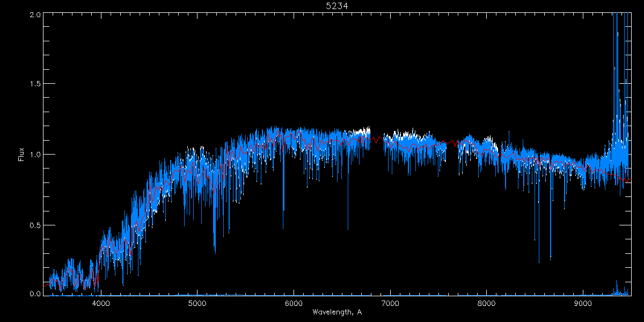Image resolution: width=644 pixels, height=322 pixels.
Task: Click the 4000 tick label on the x-axis
Action: (101, 302)
